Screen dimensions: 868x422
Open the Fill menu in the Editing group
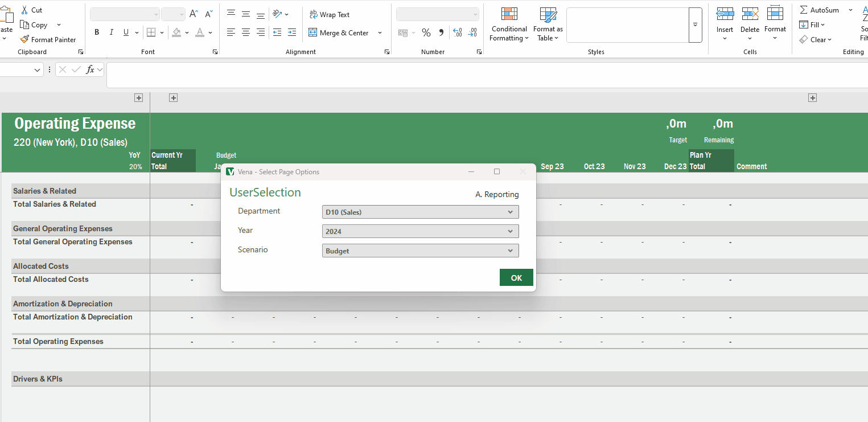pyautogui.click(x=813, y=24)
